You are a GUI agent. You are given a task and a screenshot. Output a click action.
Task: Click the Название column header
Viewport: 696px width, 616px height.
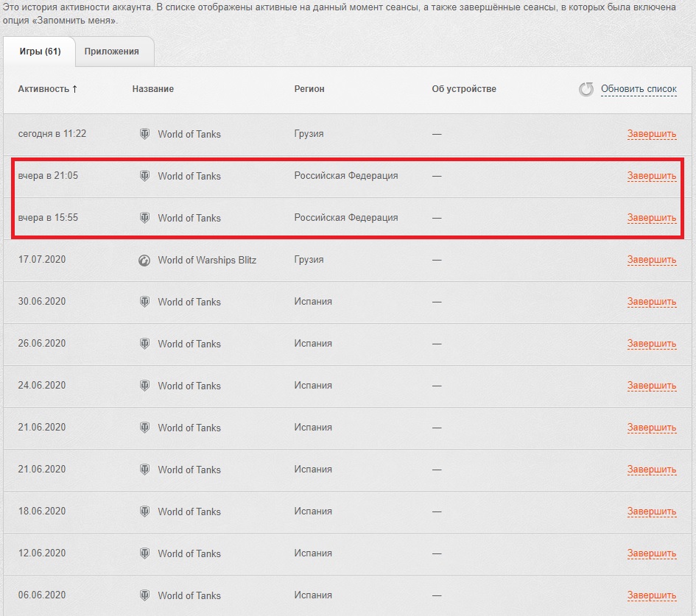[x=152, y=89]
